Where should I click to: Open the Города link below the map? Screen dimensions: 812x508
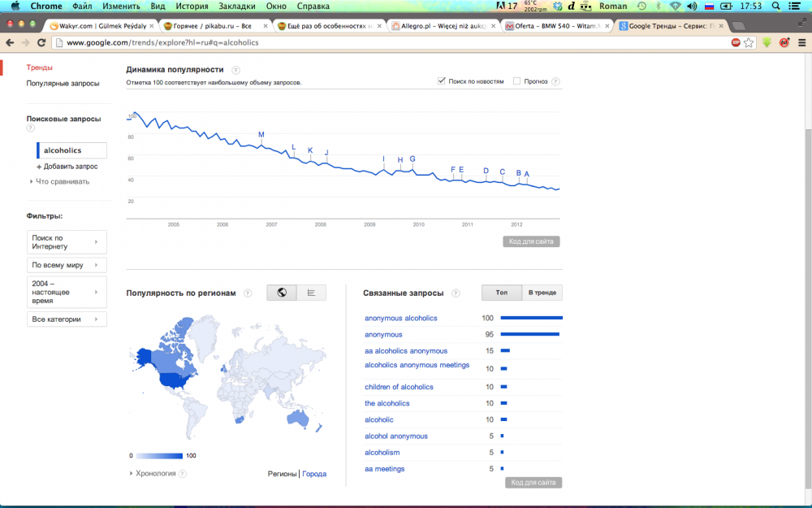[314, 474]
